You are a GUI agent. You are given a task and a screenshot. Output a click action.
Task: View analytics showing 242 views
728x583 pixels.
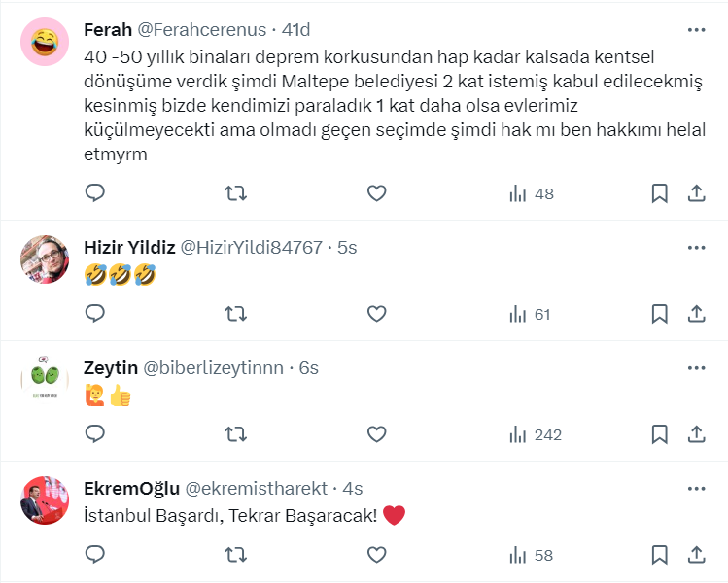click(536, 434)
